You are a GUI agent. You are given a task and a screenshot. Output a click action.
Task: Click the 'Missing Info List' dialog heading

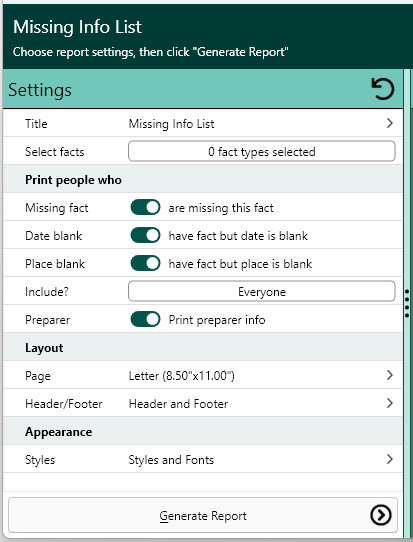click(x=77, y=27)
